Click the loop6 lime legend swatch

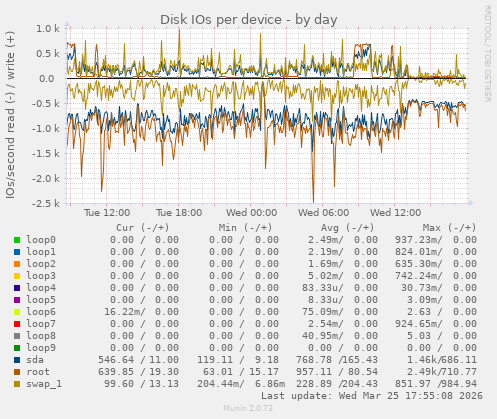click(x=17, y=312)
